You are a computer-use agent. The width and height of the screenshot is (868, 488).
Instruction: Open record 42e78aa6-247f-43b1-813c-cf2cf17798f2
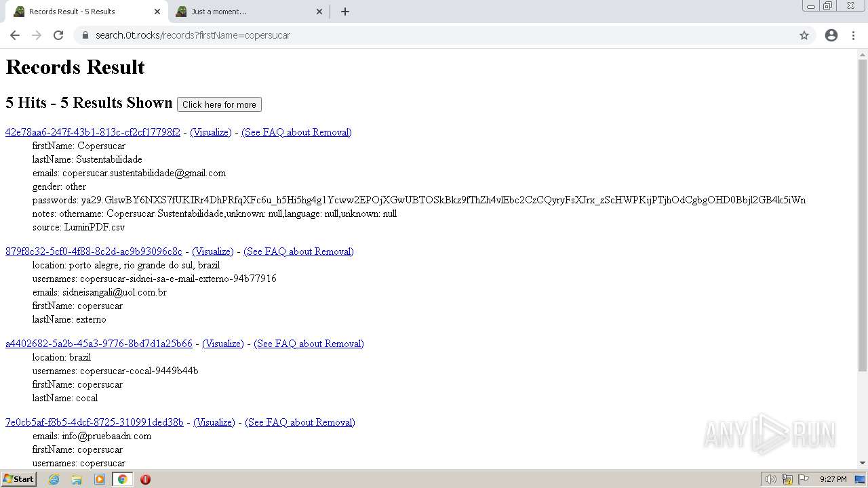[93, 132]
